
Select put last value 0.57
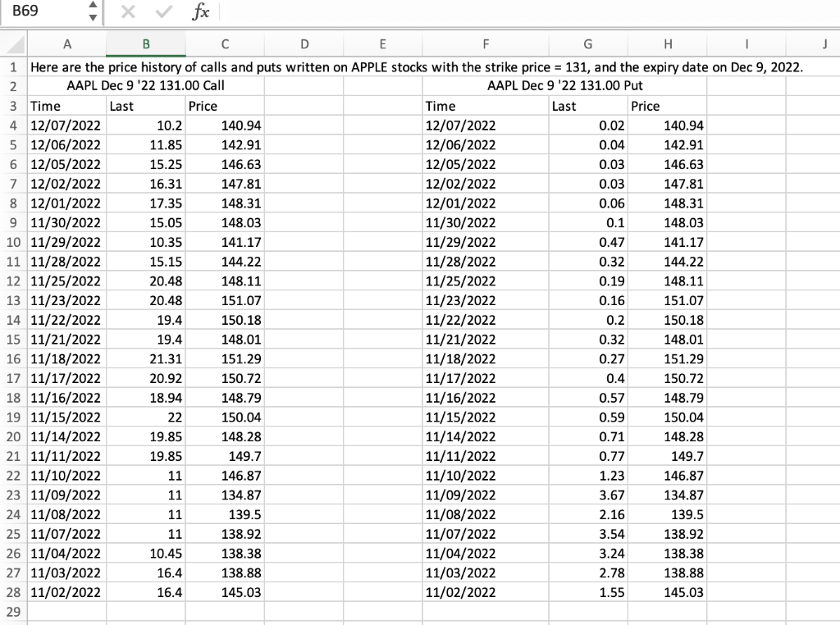pos(588,398)
